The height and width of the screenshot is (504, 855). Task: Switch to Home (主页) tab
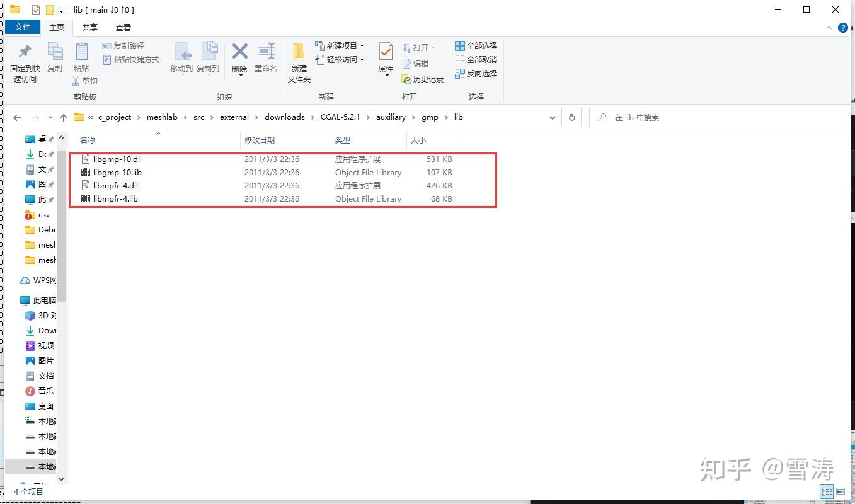57,27
